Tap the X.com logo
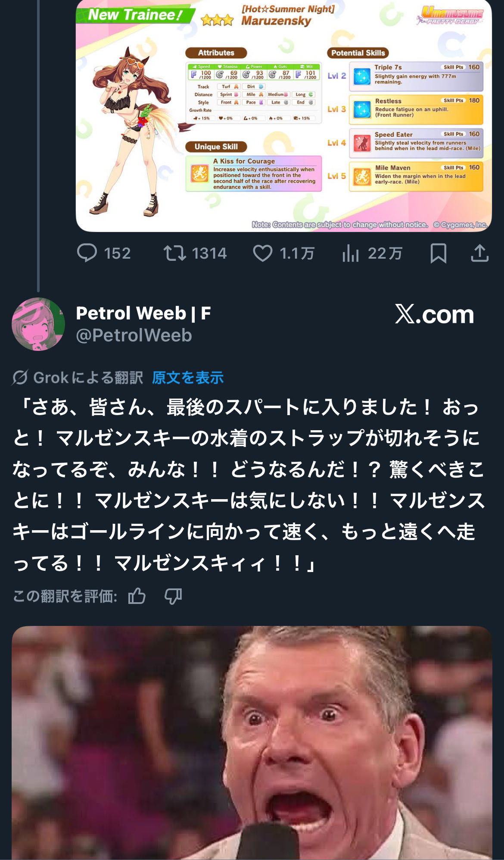The image size is (504, 860). coord(434,314)
